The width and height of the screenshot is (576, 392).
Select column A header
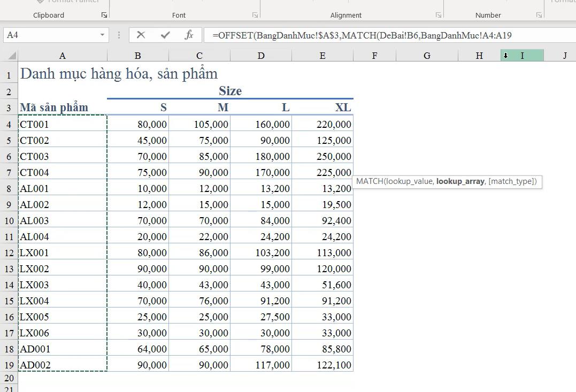coord(63,56)
